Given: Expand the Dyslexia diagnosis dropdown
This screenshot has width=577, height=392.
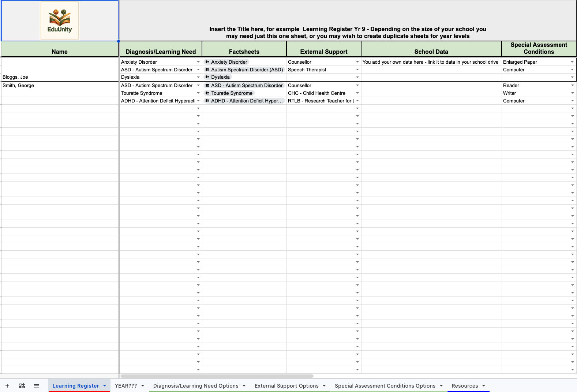Looking at the screenshot, I should click(198, 77).
